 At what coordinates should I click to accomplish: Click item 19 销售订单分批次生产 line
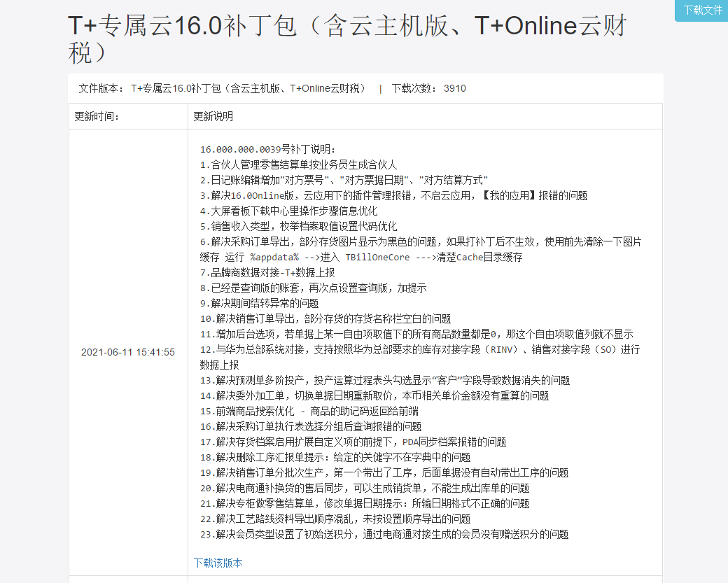coord(384,472)
